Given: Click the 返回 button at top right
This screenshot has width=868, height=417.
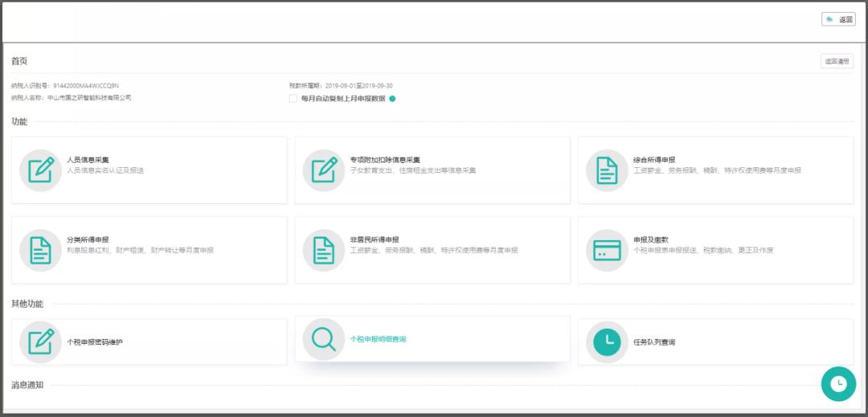Looking at the screenshot, I should pos(838,19).
